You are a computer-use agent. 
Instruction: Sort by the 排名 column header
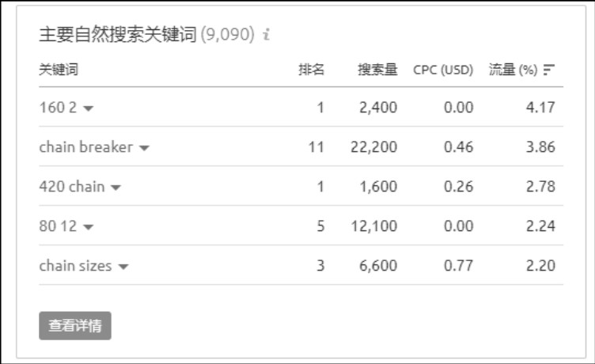(x=311, y=70)
